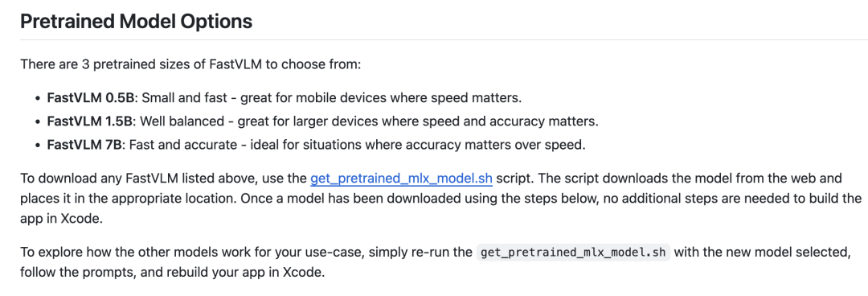Click the 'Well balanced' description text
The image size is (868, 296).
181,121
